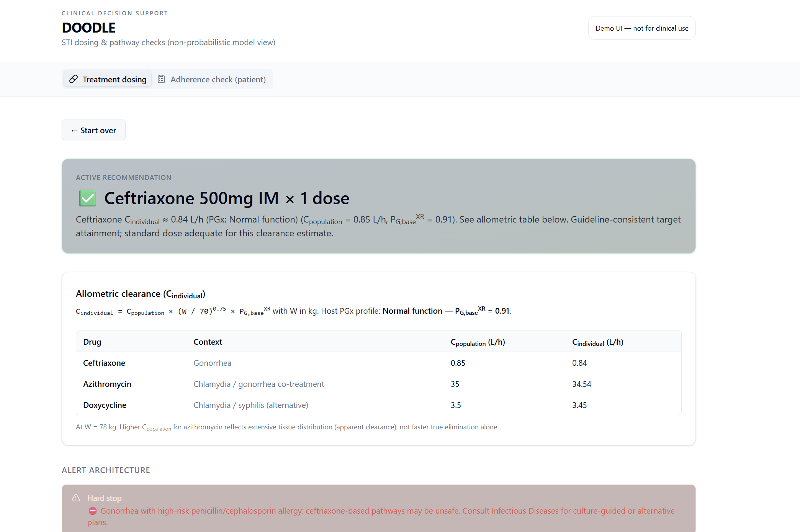Click the pill icon beside Treatment dosing
The width and height of the screenshot is (800, 532).
pyautogui.click(x=74, y=79)
